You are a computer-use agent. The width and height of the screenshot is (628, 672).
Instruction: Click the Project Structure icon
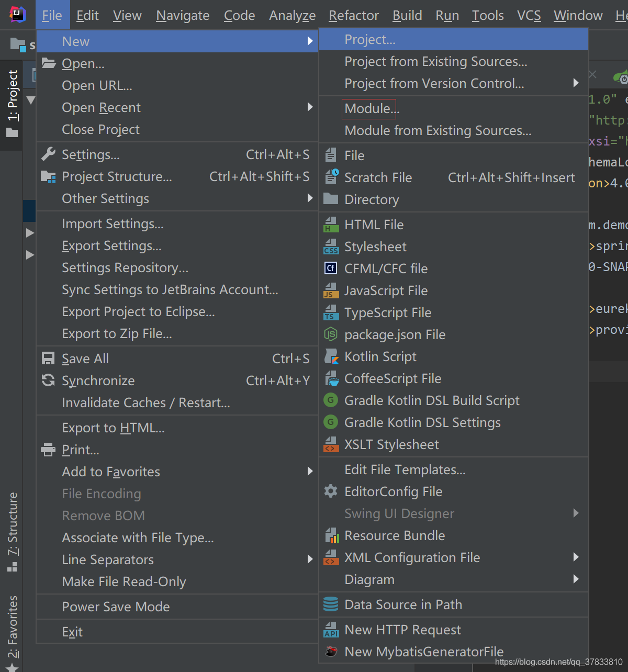[48, 176]
